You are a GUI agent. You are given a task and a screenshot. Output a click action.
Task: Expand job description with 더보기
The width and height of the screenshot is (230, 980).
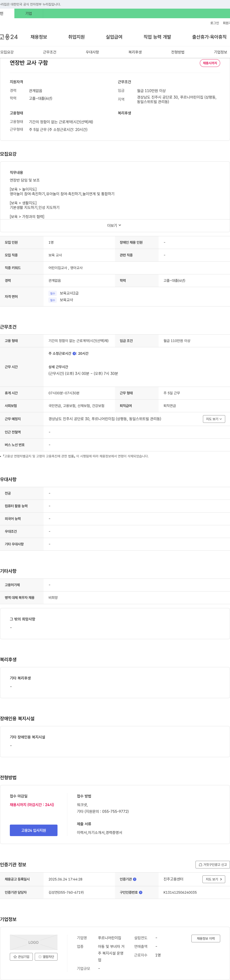click(114, 225)
